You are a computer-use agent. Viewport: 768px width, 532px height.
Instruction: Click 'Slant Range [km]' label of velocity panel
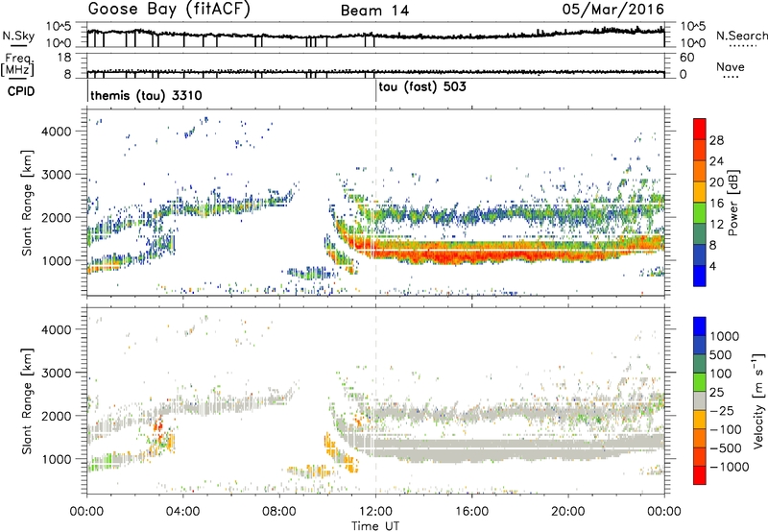(26, 400)
